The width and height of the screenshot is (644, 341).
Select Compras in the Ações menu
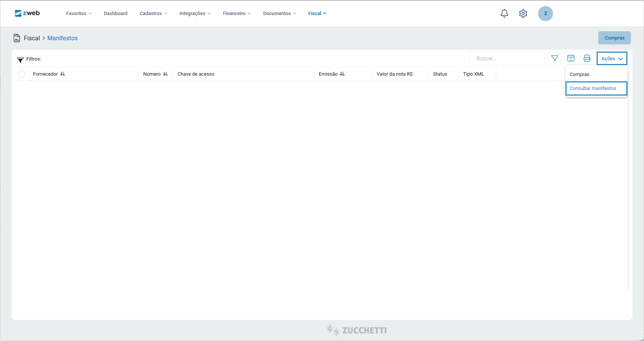(579, 75)
